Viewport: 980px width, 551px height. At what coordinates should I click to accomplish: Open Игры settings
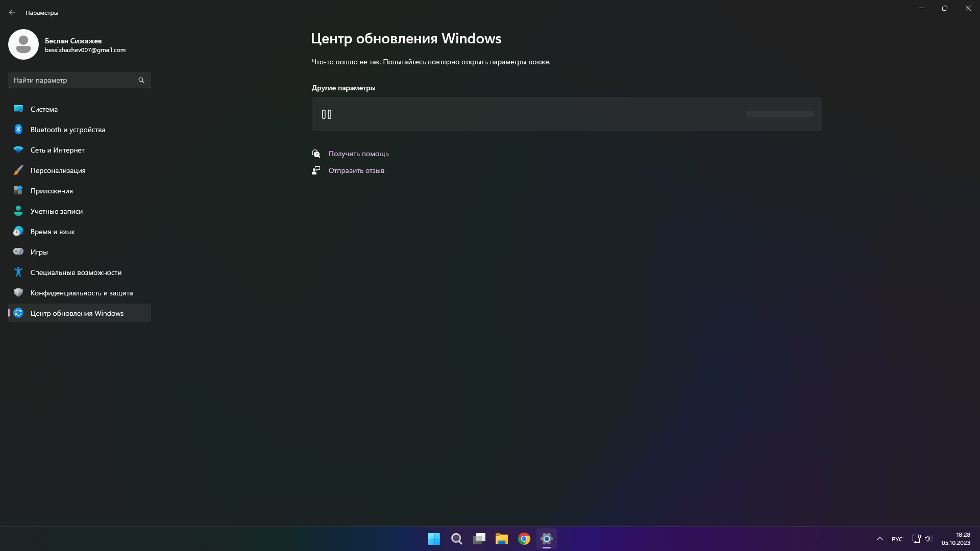(x=80, y=252)
